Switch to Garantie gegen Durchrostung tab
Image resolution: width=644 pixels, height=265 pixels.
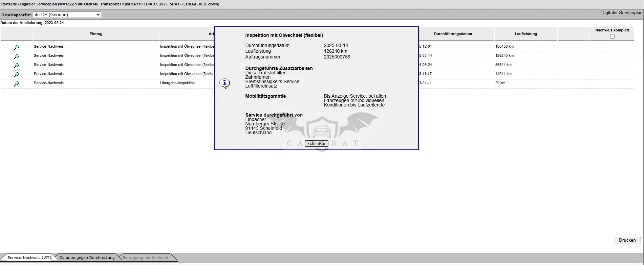87,258
